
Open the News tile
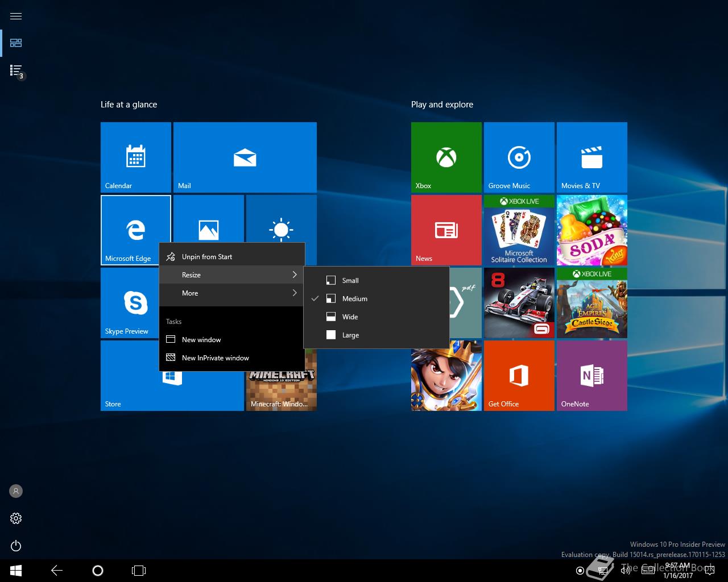(446, 230)
